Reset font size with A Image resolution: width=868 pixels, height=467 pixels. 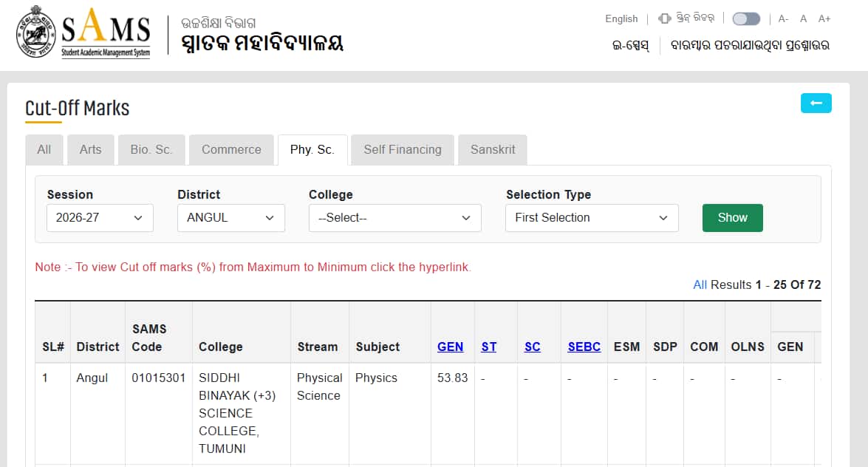[x=803, y=18]
